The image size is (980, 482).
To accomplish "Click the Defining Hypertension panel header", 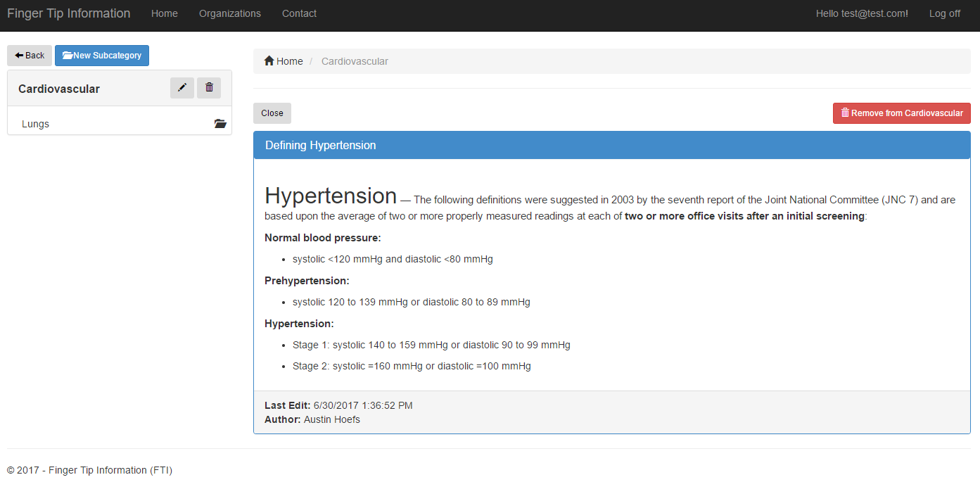I will coord(321,145).
